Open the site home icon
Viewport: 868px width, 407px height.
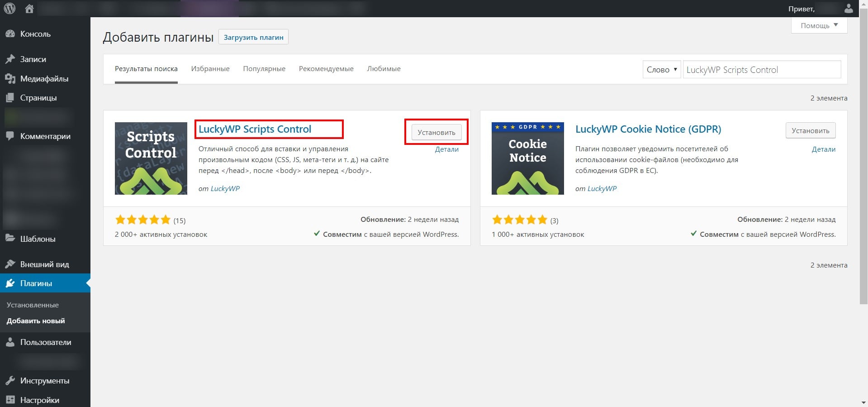pos(29,8)
